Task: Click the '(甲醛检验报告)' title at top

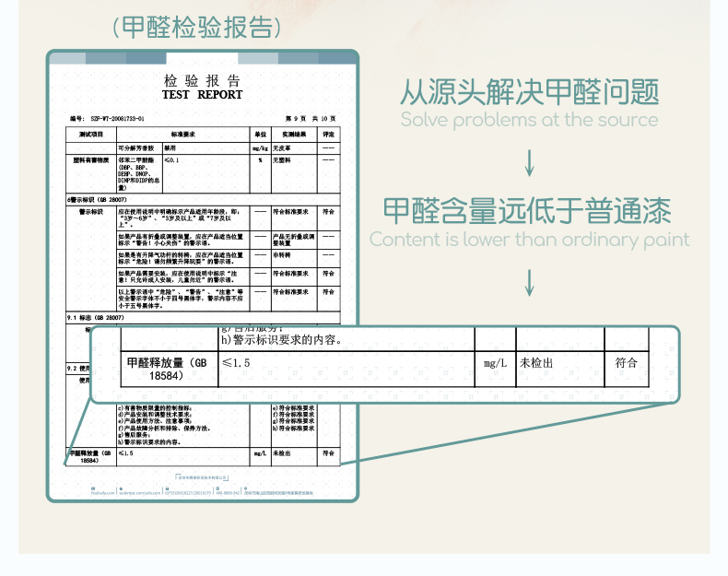Action: point(196,27)
